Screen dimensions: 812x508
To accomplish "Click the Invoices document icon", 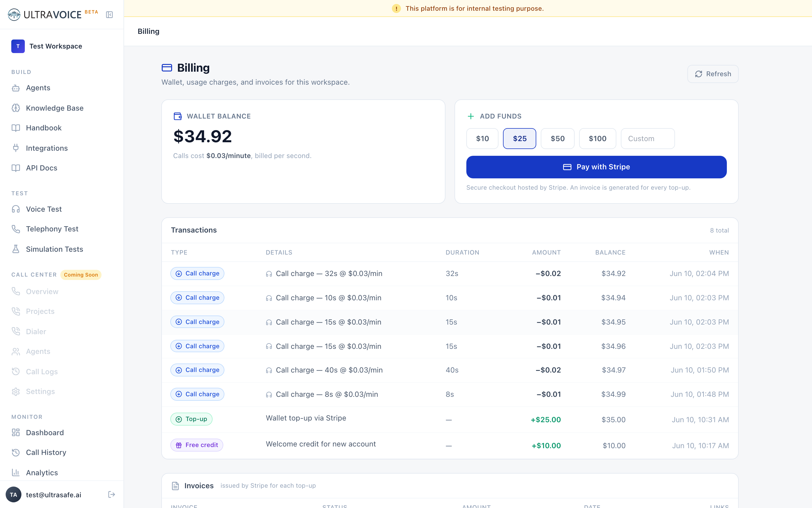I will click(x=175, y=486).
